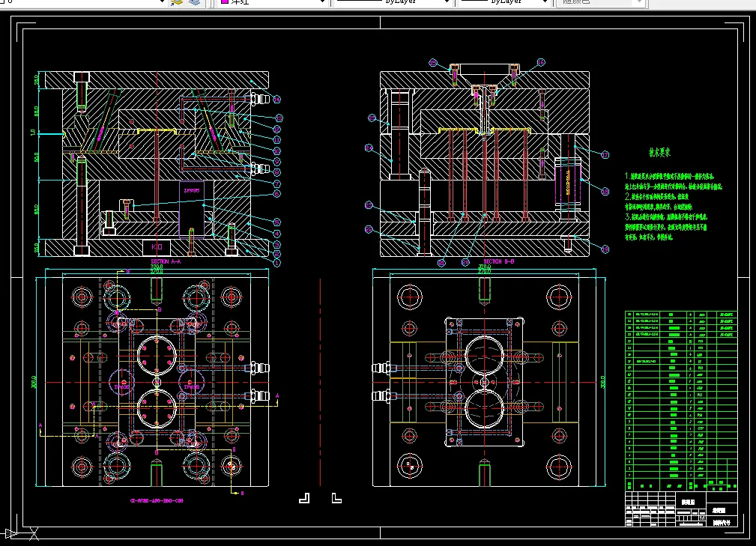The height and width of the screenshot is (546, 756).
Task: Open the magenta color control dropdown
Action: (322, 2)
